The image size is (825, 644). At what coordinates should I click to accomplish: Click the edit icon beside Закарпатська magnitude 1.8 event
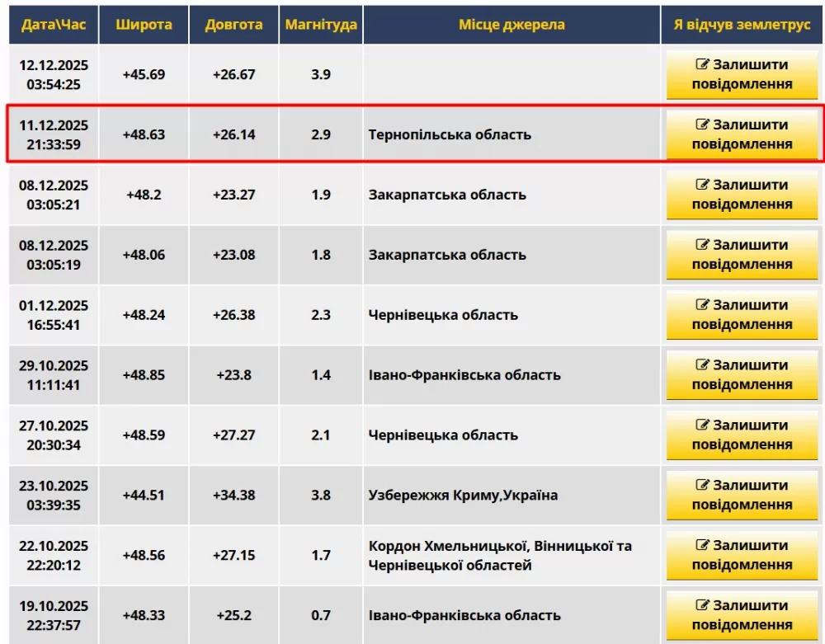coord(700,246)
